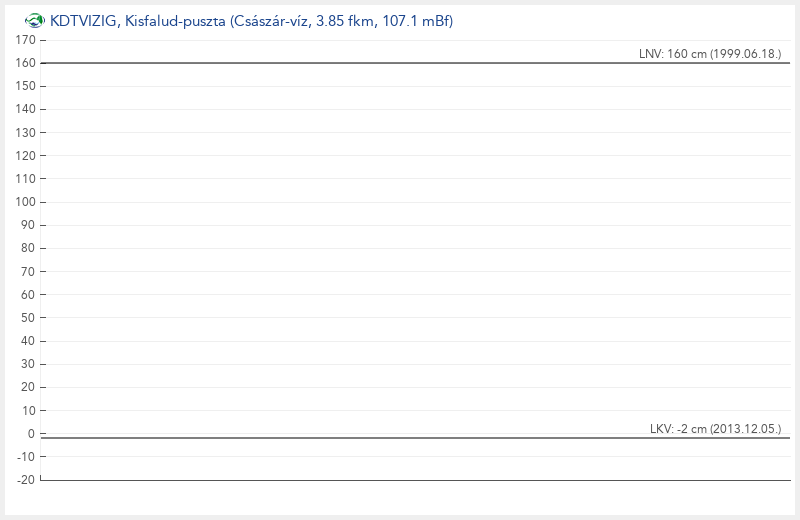Click the 80 y-axis tick label

28,248
